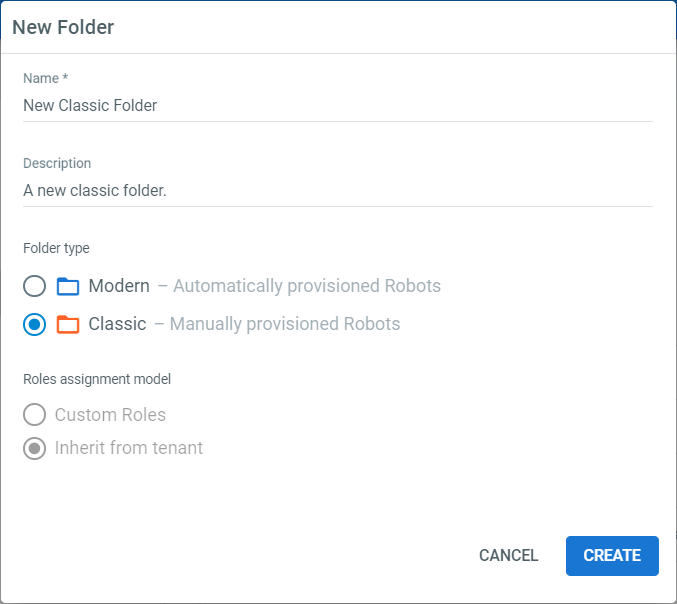The image size is (677, 604).
Task: Select the Modern folder type radio button
Action: [x=35, y=287]
